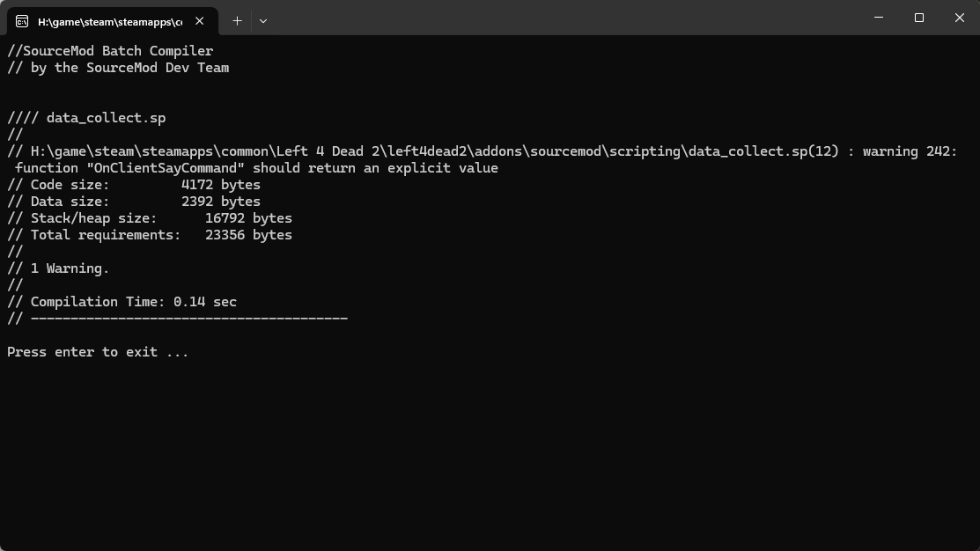Viewport: 980px width, 551px height.
Task: Click the Stack/heap size 16792 bytes line
Action: click(150, 218)
